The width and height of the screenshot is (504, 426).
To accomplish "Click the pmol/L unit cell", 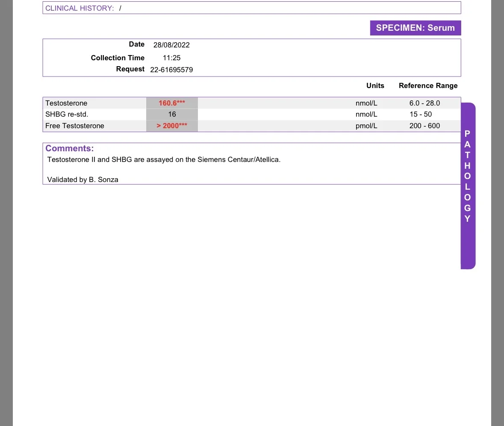I will click(x=366, y=126).
